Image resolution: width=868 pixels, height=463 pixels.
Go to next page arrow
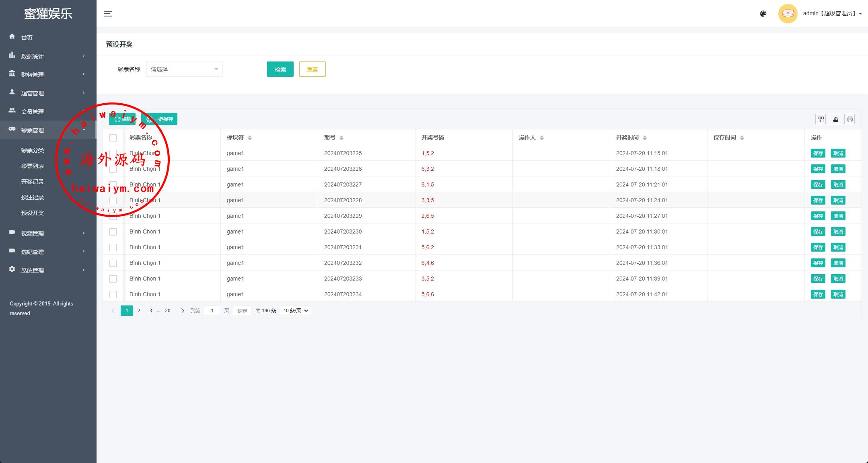pos(183,311)
